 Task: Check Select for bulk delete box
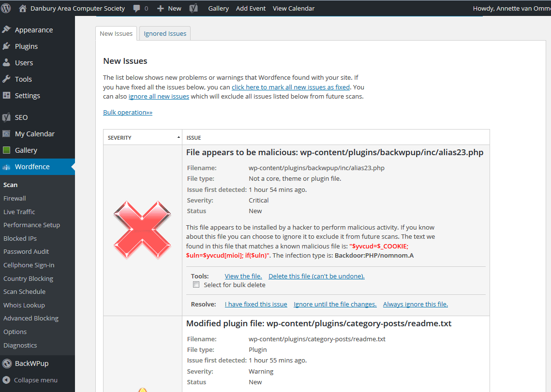point(196,285)
